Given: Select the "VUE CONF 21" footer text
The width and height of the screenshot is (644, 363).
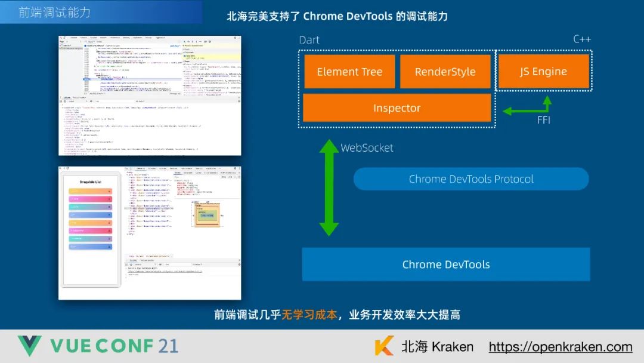Looking at the screenshot, I should coord(114,346).
